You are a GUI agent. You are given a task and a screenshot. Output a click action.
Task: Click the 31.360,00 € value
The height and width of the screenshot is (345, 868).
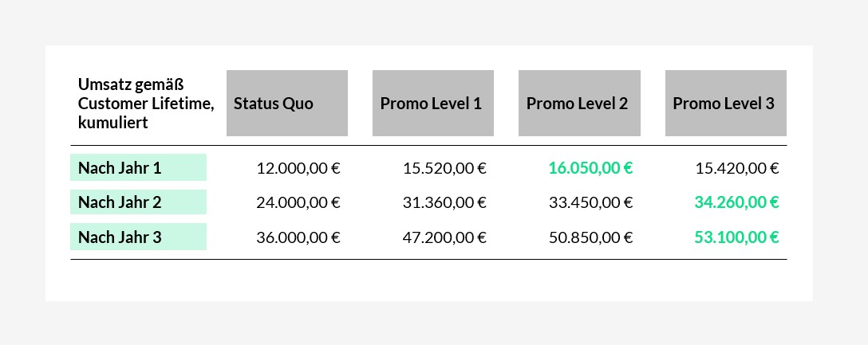444,202
